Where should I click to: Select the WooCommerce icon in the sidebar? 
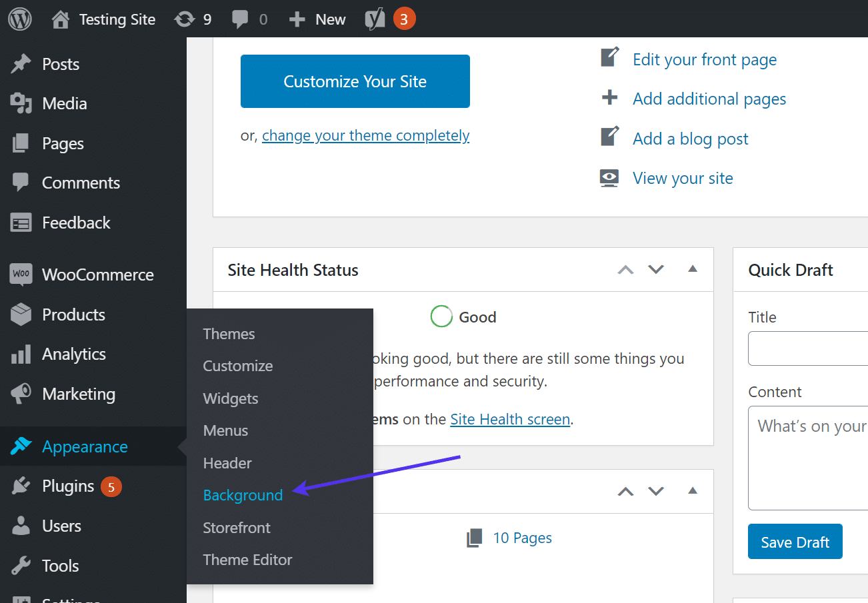coord(21,274)
